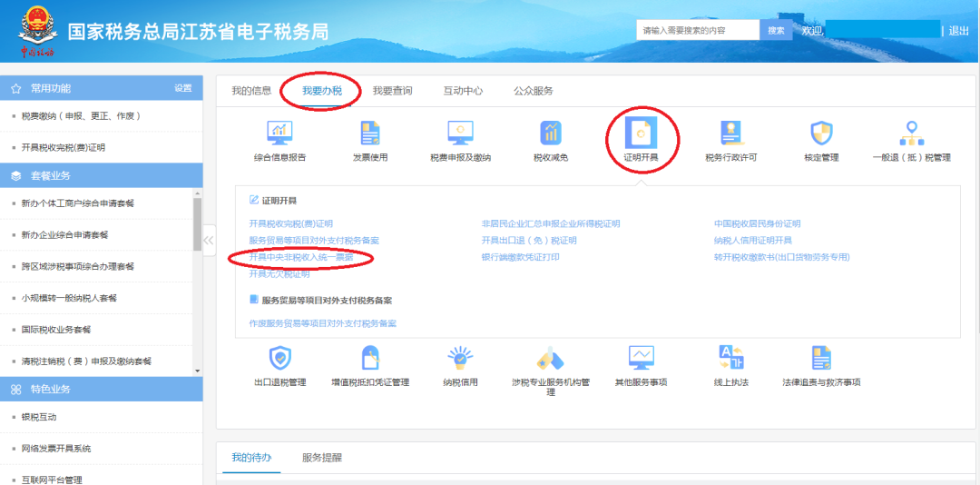The height and width of the screenshot is (485, 980).
Task: Open 非居民企业汇总申报企业所得税证明 link
Action: [551, 223]
